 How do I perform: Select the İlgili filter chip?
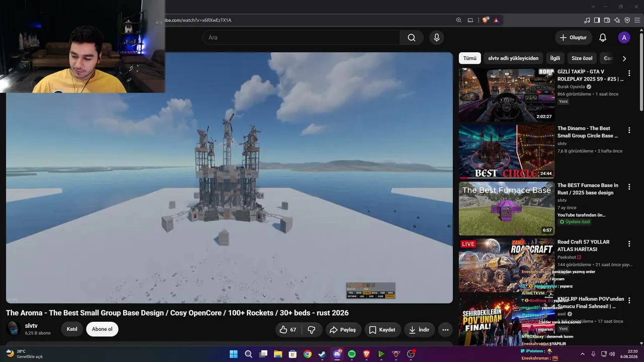(555, 58)
